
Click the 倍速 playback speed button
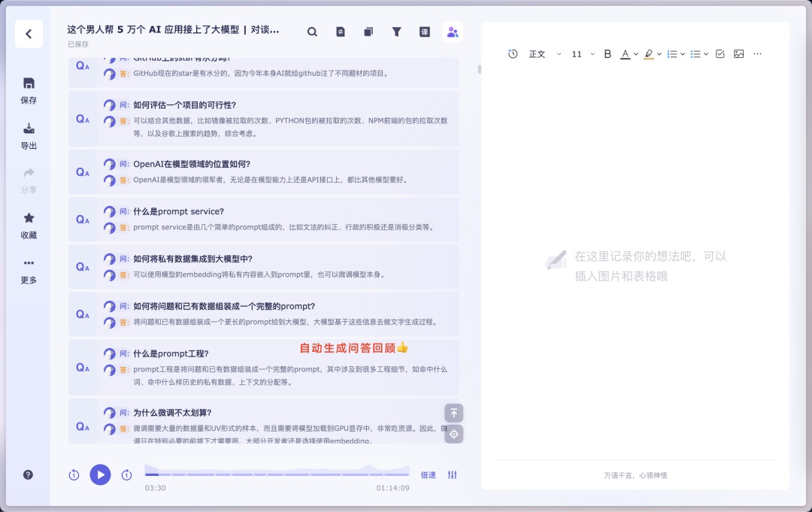coord(427,475)
